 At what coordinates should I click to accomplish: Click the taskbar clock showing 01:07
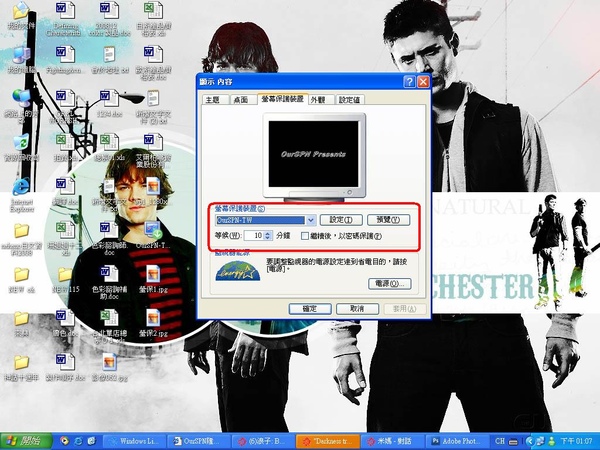(576, 442)
